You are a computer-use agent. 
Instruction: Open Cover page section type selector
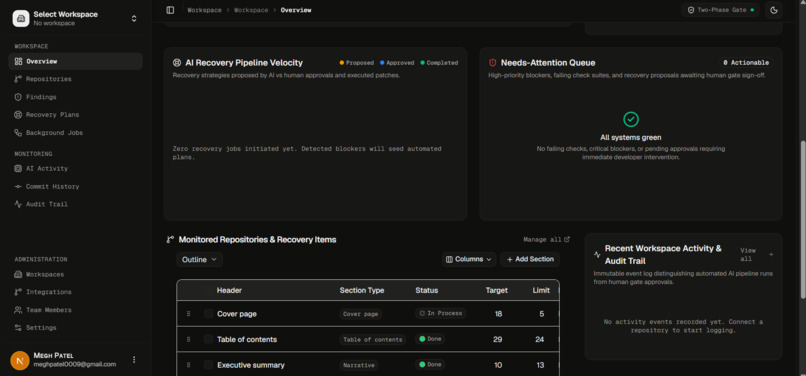[x=360, y=314]
